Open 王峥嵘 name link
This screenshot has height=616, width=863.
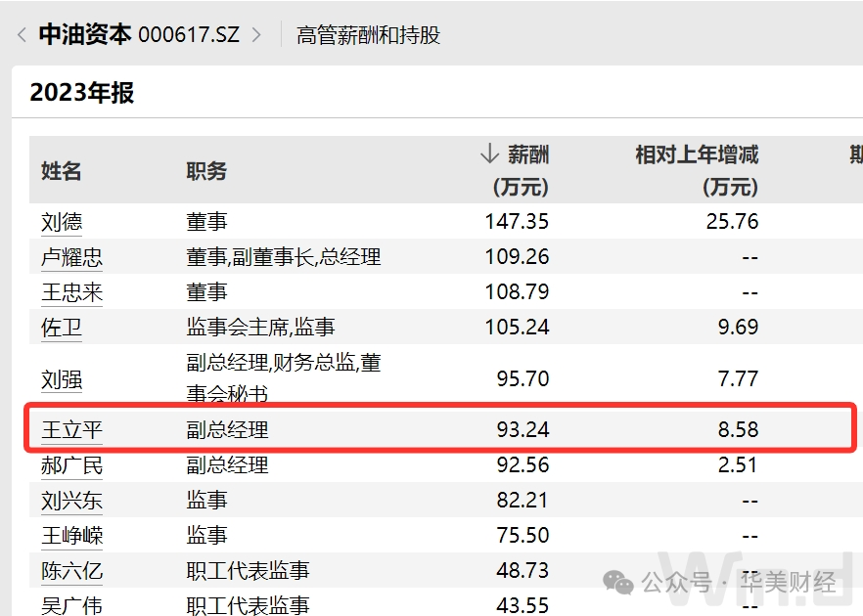pos(71,536)
